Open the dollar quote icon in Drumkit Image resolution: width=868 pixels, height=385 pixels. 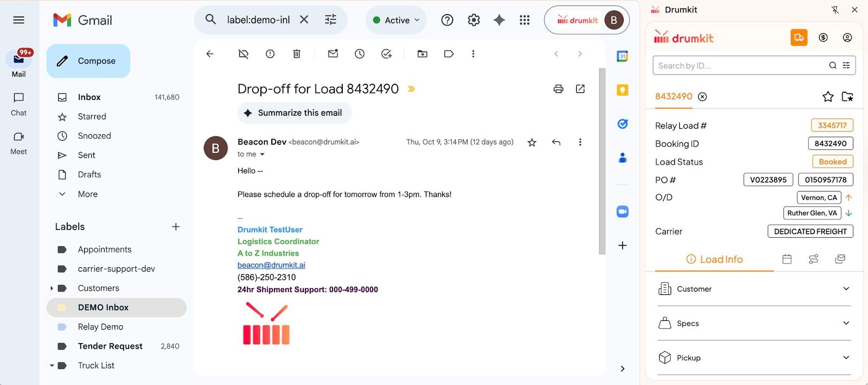tap(824, 37)
